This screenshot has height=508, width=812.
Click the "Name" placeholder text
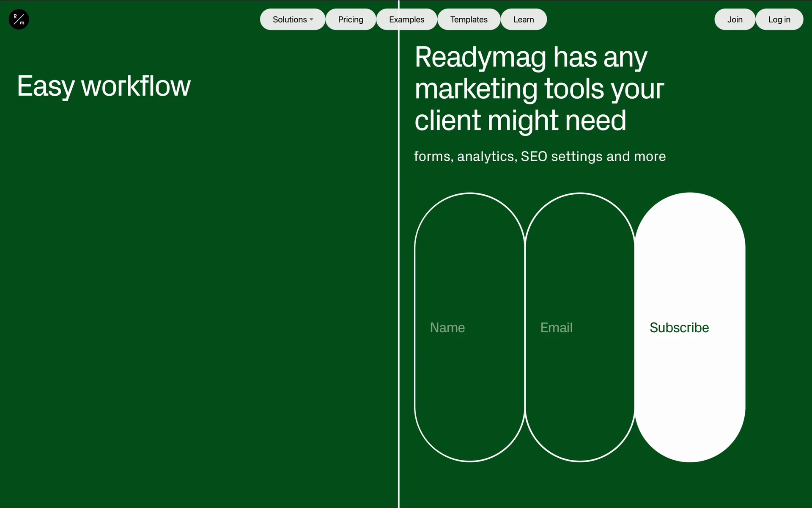[447, 328]
